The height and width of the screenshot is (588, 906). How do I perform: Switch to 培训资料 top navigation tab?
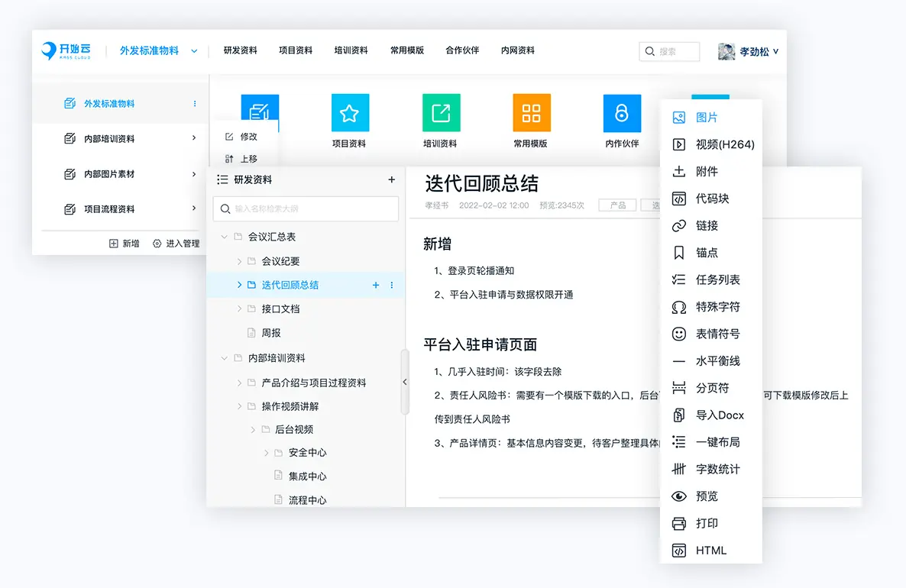click(x=351, y=50)
